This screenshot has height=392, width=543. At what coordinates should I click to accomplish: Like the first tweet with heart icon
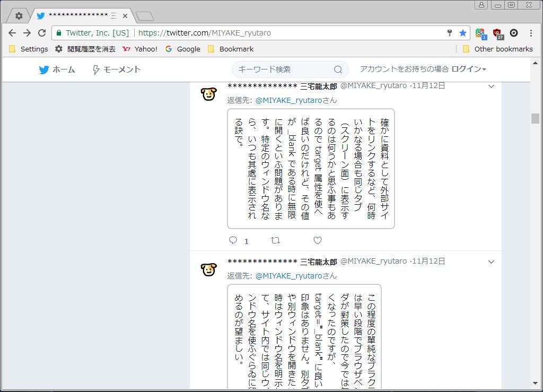point(317,240)
